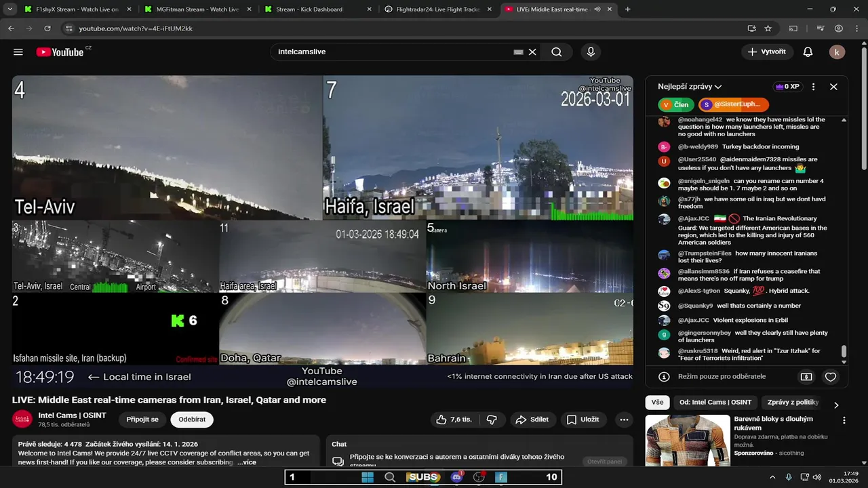
Task: Like the live stream video
Action: pos(455,420)
